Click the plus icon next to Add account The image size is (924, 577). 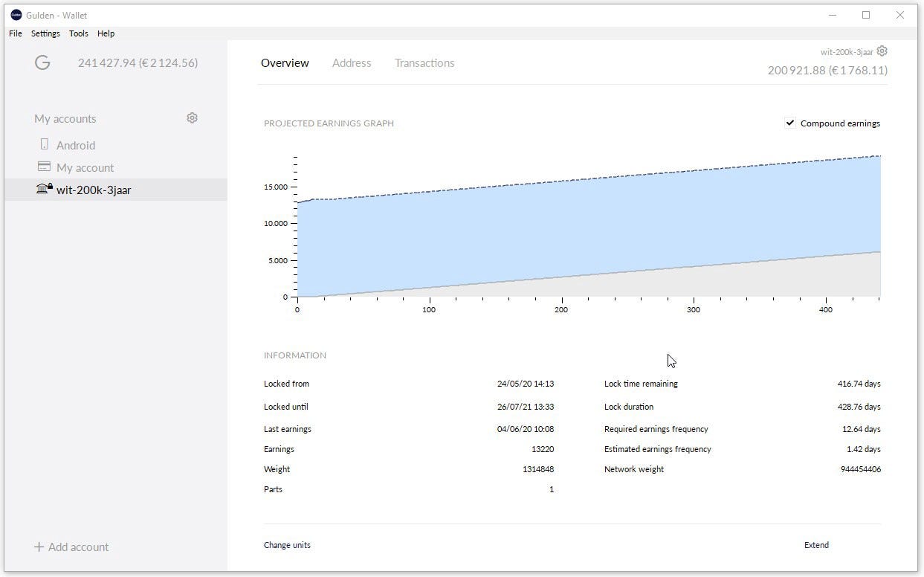click(37, 547)
